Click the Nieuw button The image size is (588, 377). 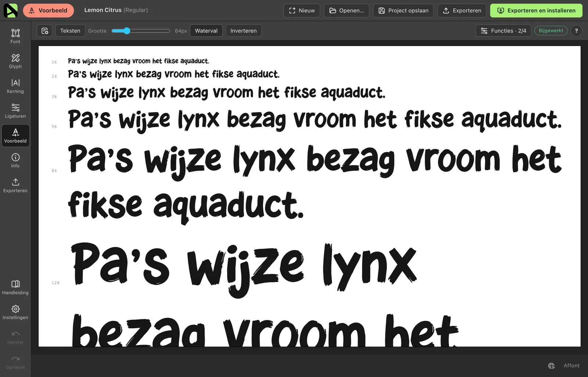[302, 10]
